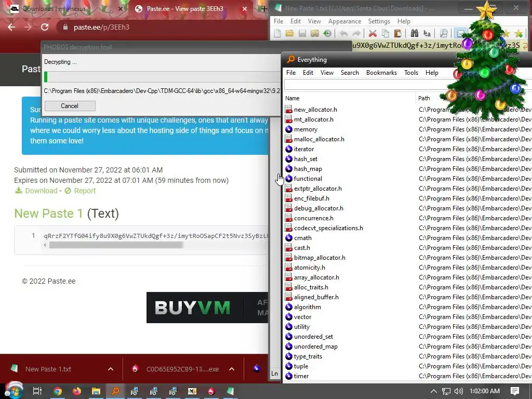The height and width of the screenshot is (399, 532).
Task: Select malloc_allocator.h in Everything results
Action: (319, 139)
